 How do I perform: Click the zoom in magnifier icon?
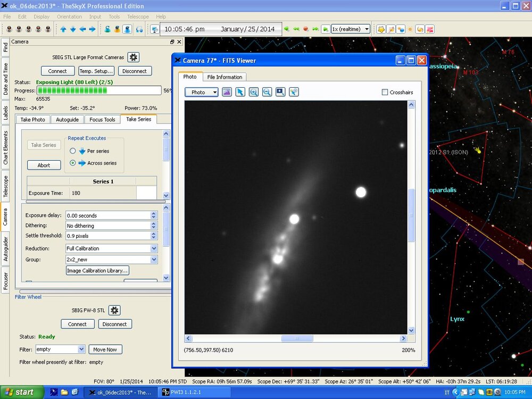pyautogui.click(x=254, y=92)
